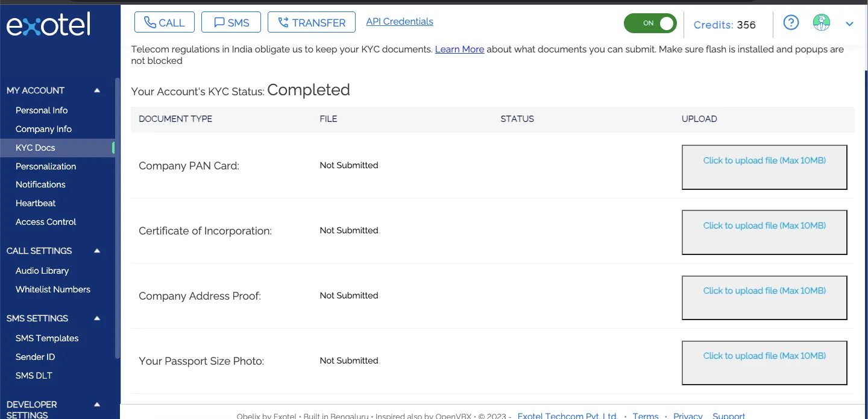Collapse the CALL SETTINGS section
The height and width of the screenshot is (419, 868).
[x=97, y=251]
